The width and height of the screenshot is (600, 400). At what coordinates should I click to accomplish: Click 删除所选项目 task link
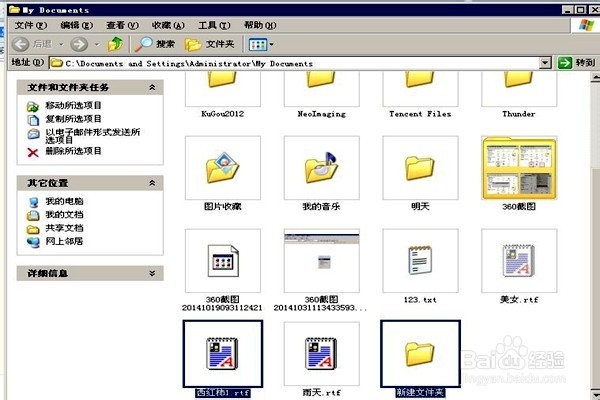(x=73, y=151)
